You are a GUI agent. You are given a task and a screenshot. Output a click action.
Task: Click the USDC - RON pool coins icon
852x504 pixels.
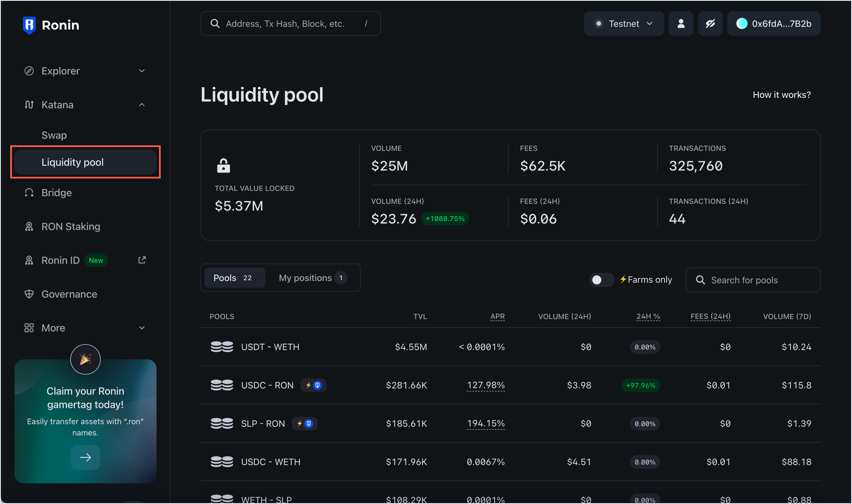(x=222, y=385)
